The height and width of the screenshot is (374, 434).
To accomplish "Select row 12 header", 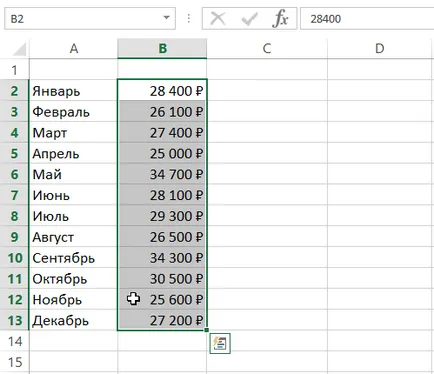I will coord(14,299).
